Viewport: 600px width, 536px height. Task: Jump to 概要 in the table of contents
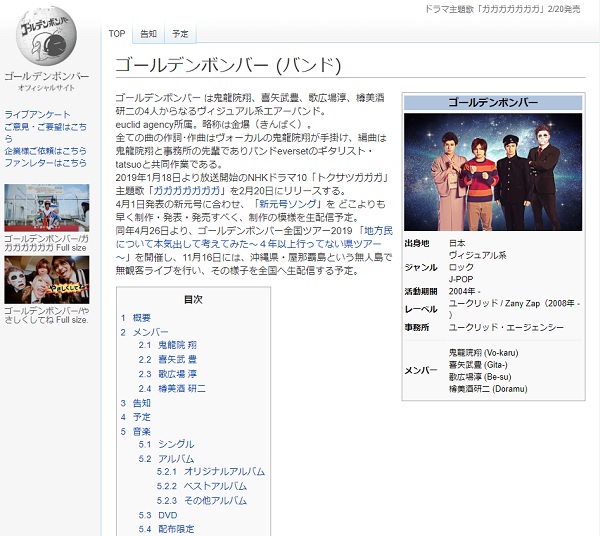click(x=142, y=317)
